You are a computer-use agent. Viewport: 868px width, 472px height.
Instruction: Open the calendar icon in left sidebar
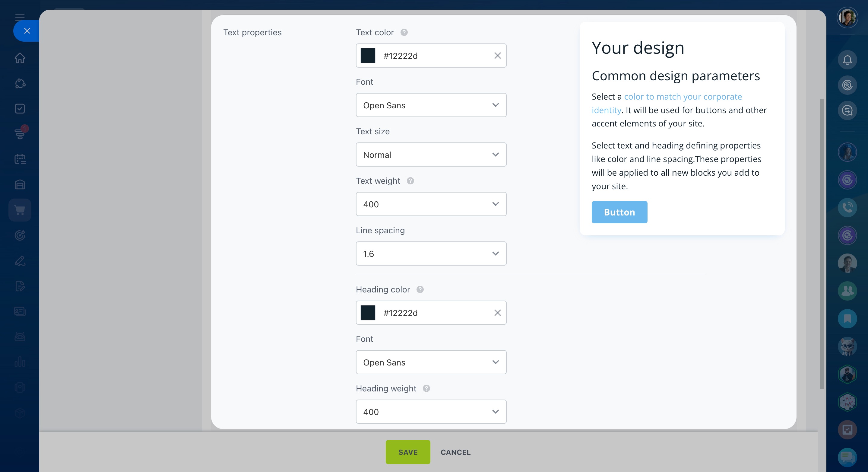pos(20,159)
